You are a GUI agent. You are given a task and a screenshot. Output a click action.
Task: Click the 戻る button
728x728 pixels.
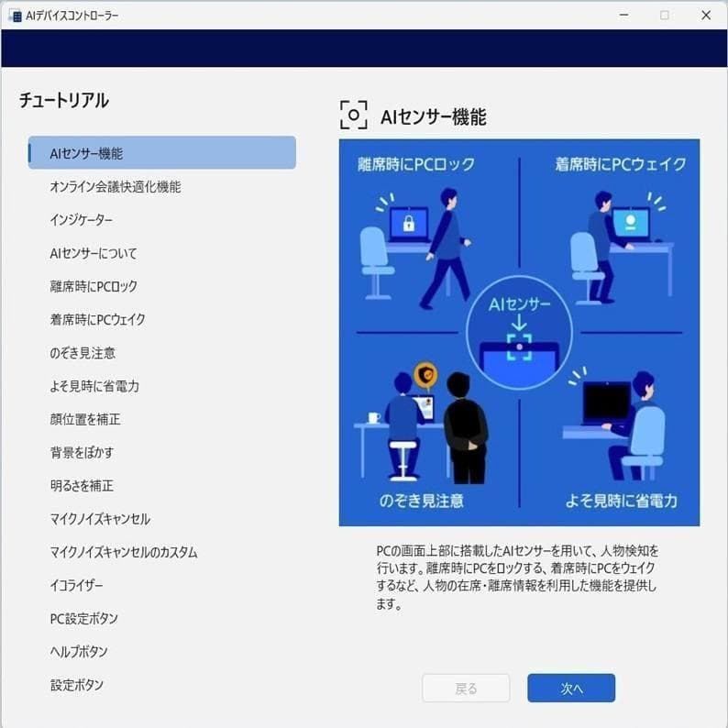[x=466, y=689]
